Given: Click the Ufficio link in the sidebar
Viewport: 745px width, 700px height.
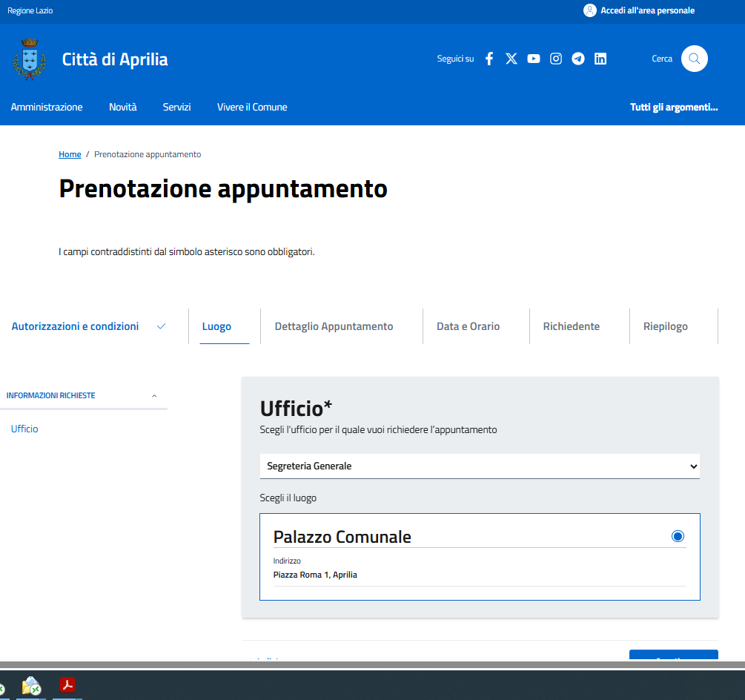Looking at the screenshot, I should 24,429.
